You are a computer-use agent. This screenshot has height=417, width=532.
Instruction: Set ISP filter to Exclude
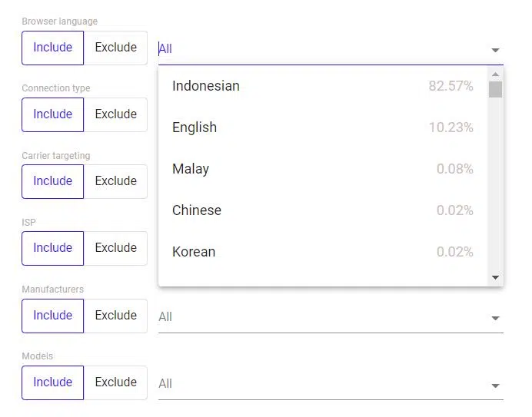[115, 248]
